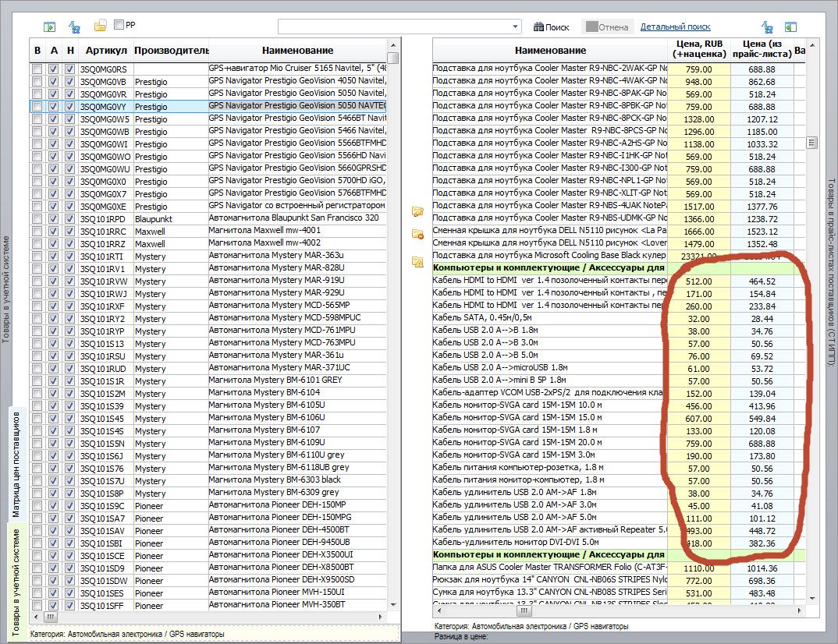The width and height of the screenshot is (838, 644).
Task: Click the folder with warning sign icon
Action: pos(417,262)
